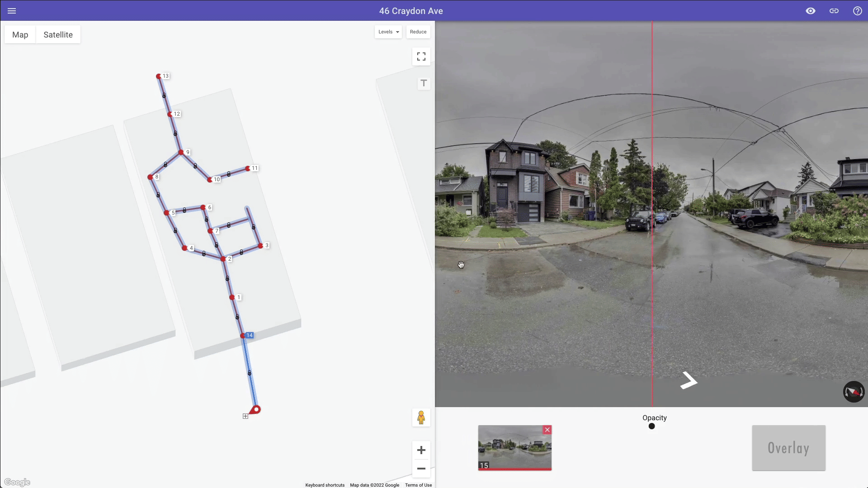Remove thumbnail 15 with red X
The width and height of the screenshot is (868, 488).
point(547,430)
